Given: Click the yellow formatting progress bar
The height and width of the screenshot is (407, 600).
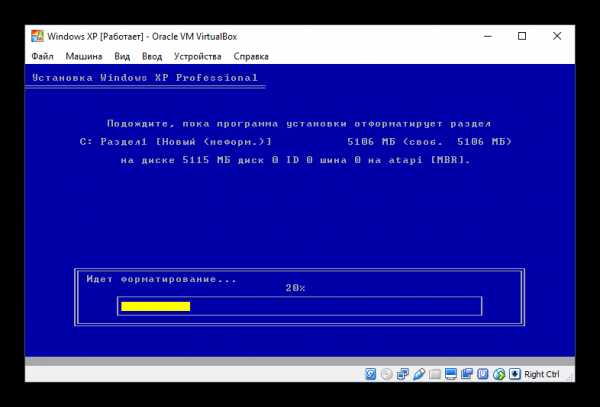Looking at the screenshot, I should (x=155, y=306).
